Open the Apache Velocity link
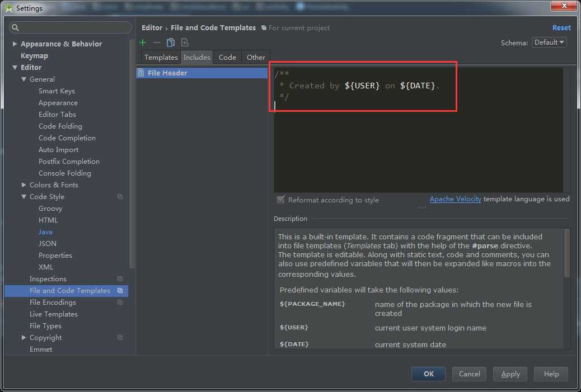 pos(456,199)
